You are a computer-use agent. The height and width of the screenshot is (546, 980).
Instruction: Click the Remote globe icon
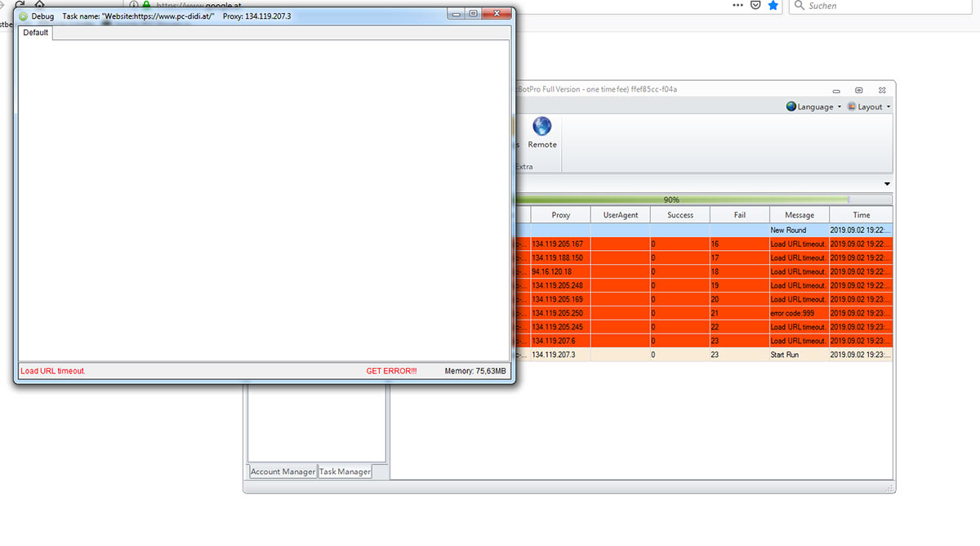coord(541,127)
